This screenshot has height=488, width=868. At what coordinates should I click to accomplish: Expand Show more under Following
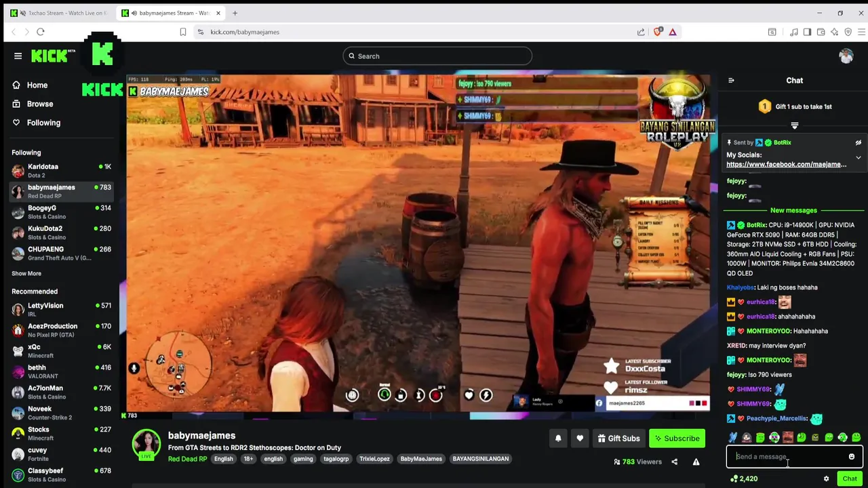[x=26, y=273]
